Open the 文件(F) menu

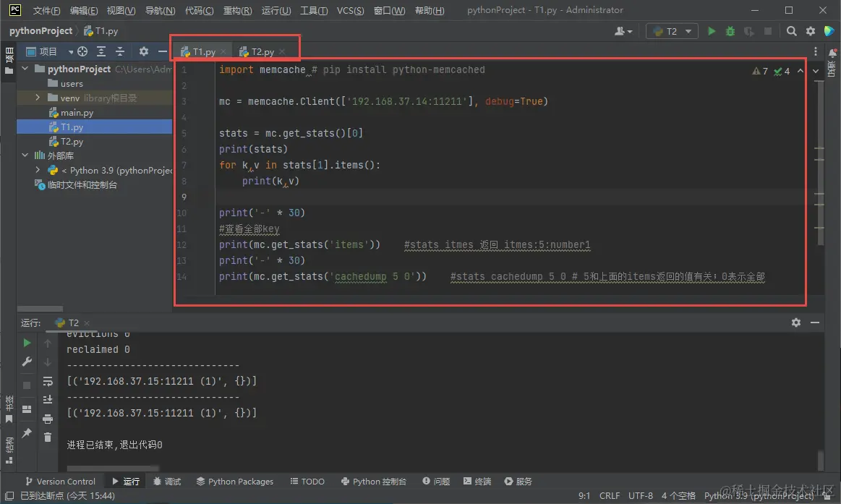pos(46,10)
